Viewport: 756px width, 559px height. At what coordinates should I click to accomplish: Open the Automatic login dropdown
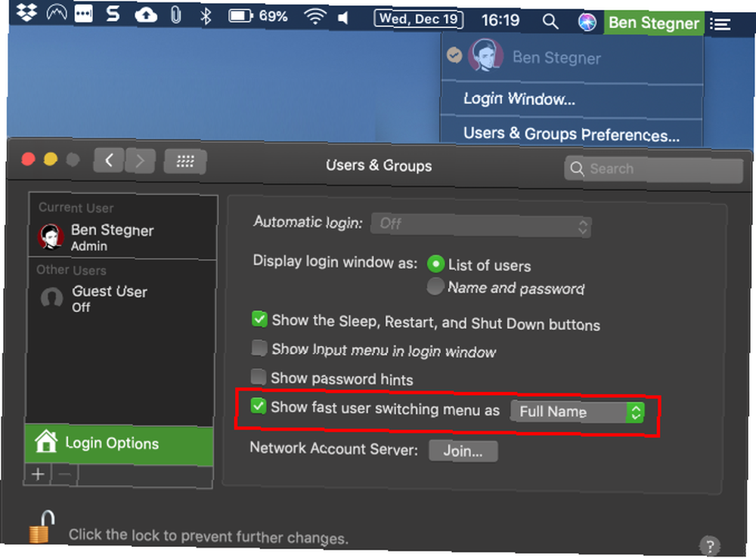coord(481,225)
